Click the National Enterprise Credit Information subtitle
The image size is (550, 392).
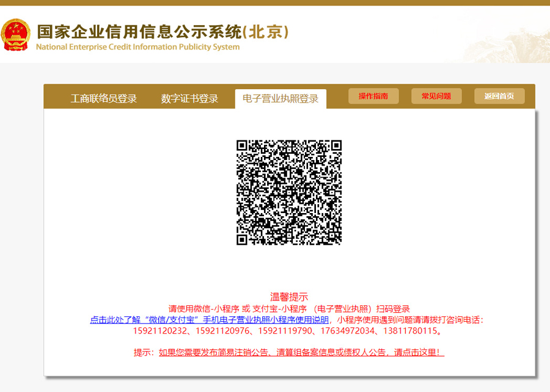pos(138,47)
